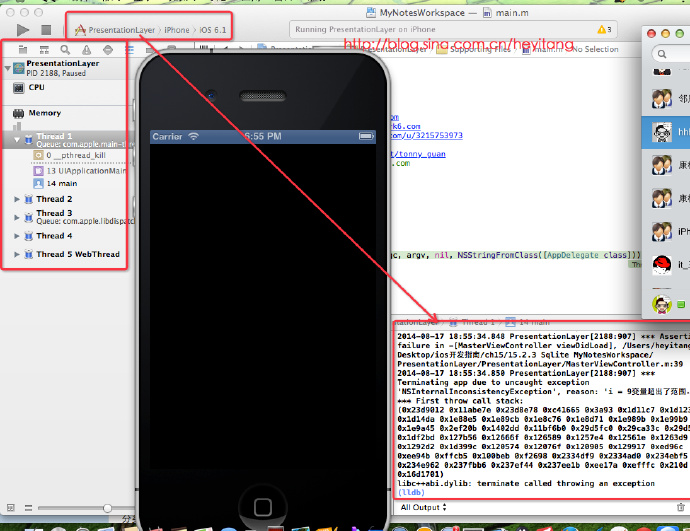Click the Memory chip icon

pos(18,114)
